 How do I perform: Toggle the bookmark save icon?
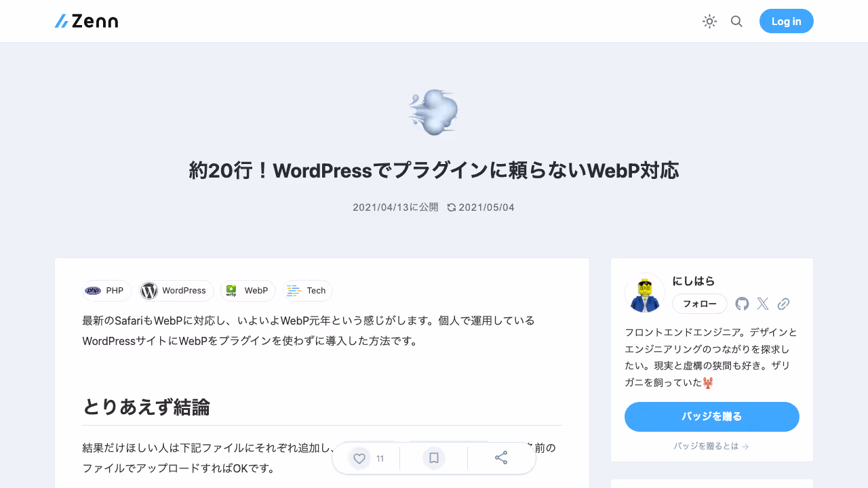[433, 458]
